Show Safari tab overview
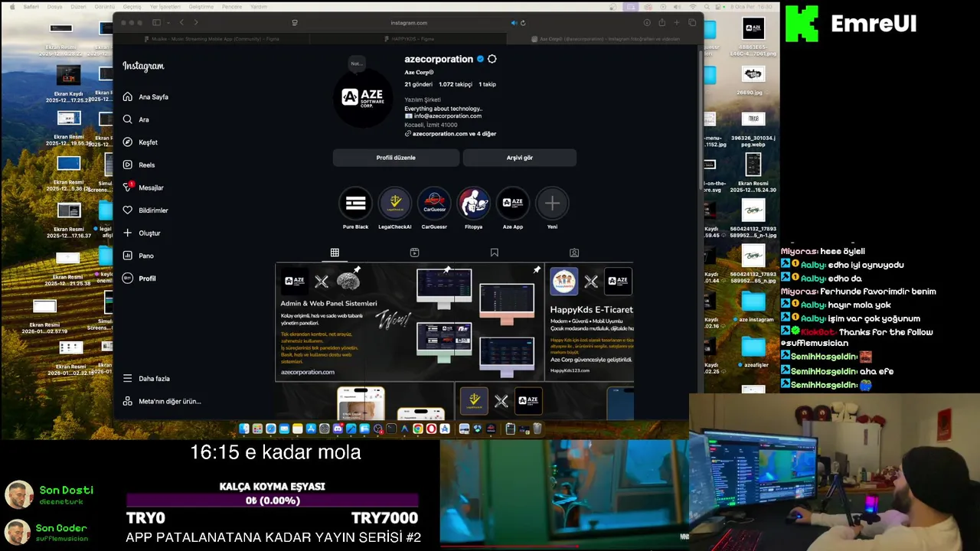The image size is (980, 551). tap(692, 23)
